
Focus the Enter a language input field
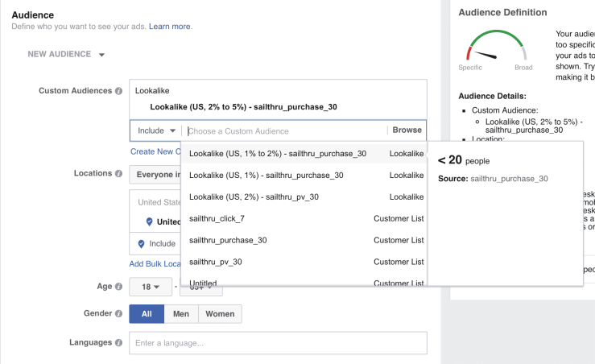(278, 343)
